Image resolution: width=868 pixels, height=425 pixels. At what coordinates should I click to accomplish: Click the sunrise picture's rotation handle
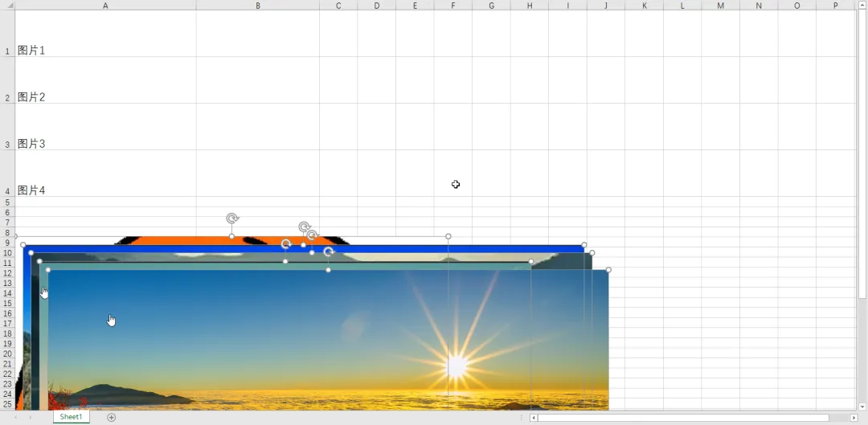tap(329, 252)
